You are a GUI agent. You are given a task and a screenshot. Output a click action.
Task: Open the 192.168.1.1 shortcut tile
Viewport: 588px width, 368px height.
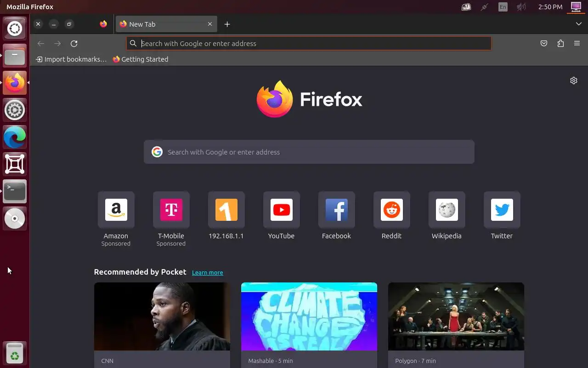tap(226, 210)
